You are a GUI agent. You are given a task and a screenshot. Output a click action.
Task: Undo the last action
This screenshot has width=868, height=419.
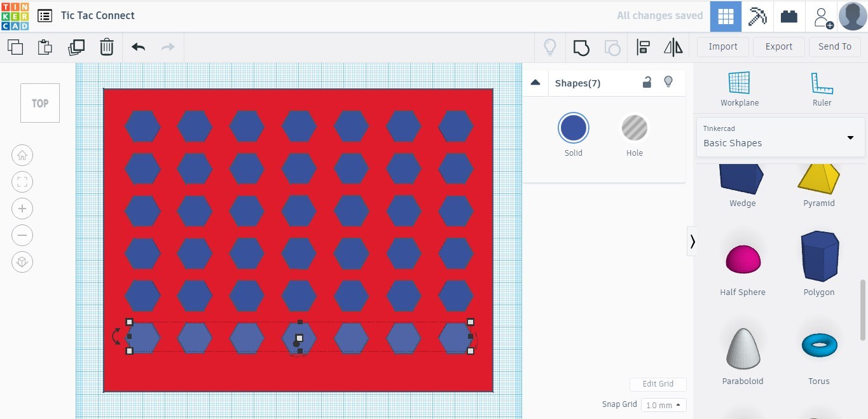point(137,46)
